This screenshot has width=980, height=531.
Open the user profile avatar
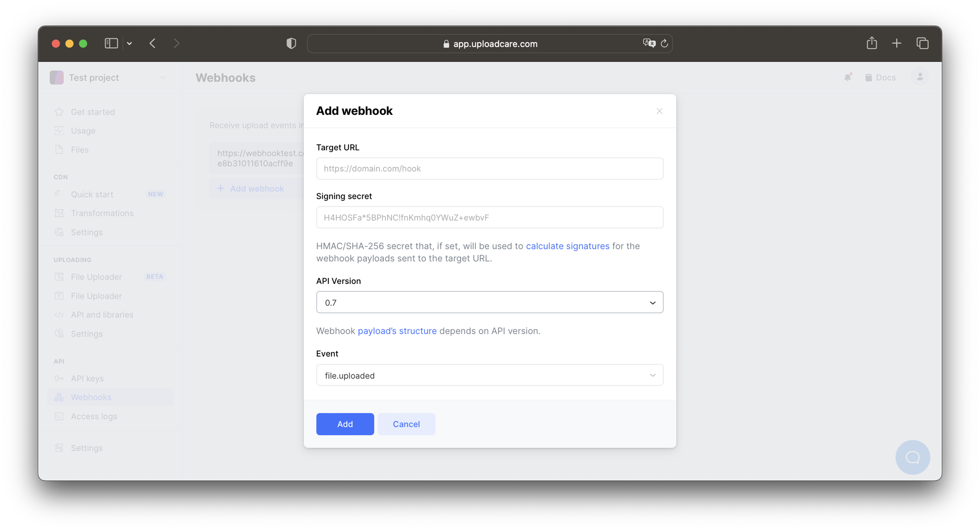[x=919, y=78]
